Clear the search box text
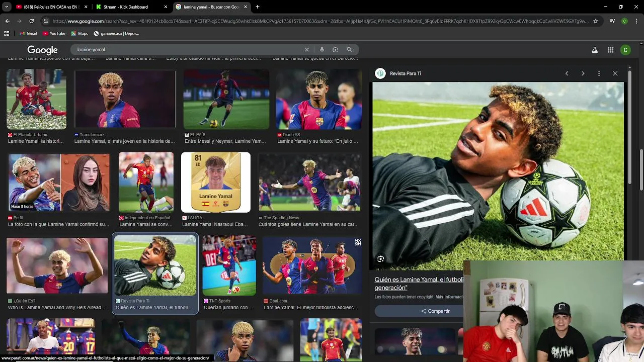644x362 pixels. [306, 50]
